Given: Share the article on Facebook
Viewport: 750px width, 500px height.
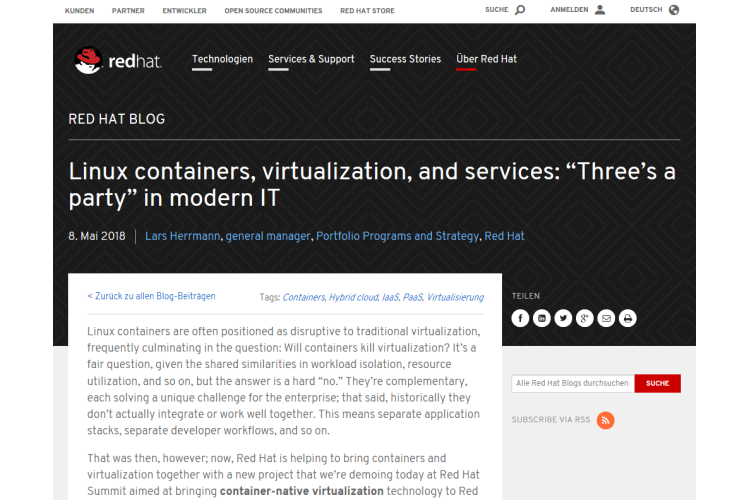Looking at the screenshot, I should 520,319.
